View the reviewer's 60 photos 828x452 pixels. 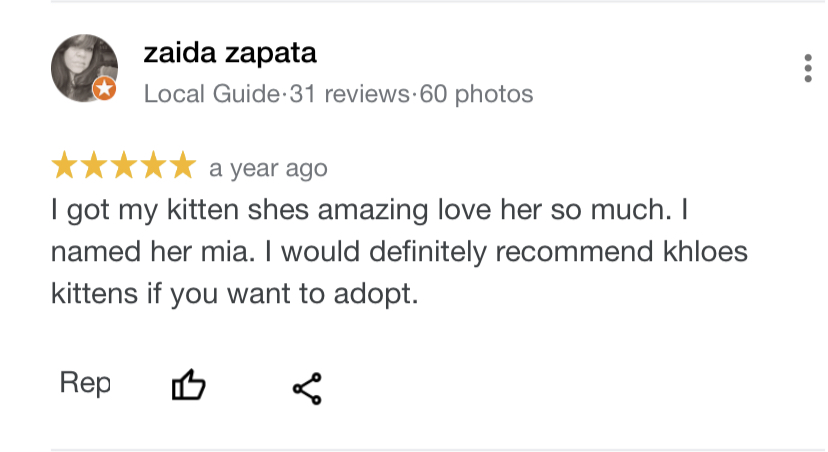[476, 95]
